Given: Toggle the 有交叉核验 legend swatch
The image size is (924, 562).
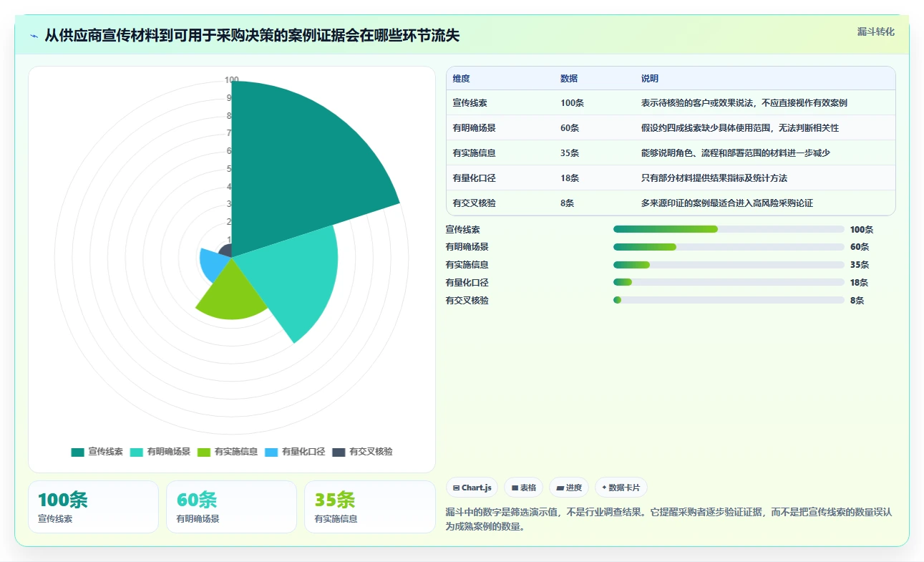Looking at the screenshot, I should point(339,452).
